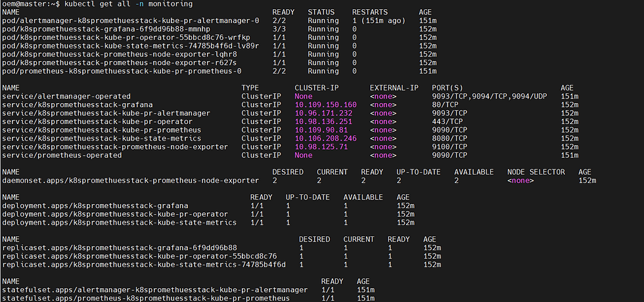Select service/k8spromethuesstack-kube-state-metrics name
This screenshot has height=302, width=644.
tap(101, 139)
